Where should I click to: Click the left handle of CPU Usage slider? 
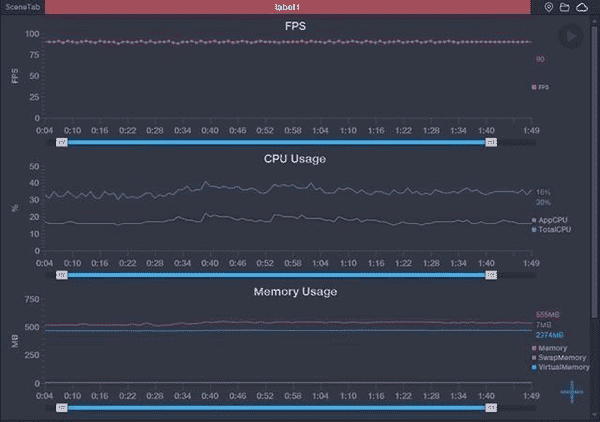pyautogui.click(x=62, y=274)
